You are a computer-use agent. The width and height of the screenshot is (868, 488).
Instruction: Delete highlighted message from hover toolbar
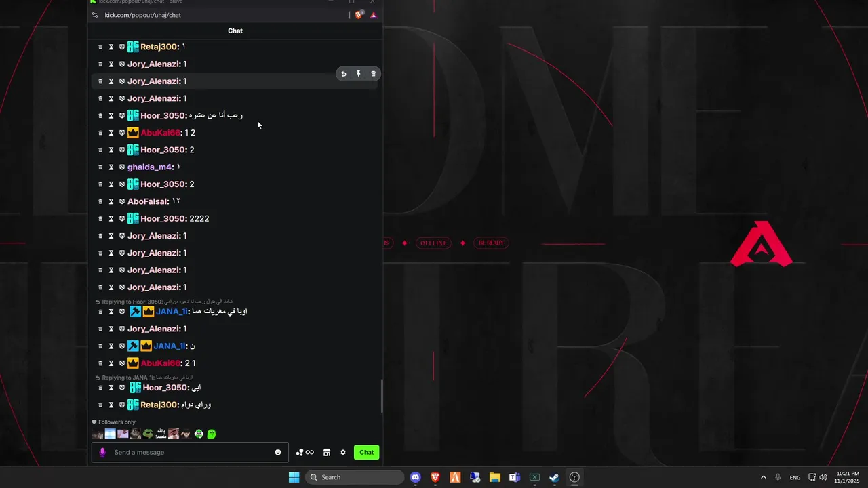[x=373, y=74]
